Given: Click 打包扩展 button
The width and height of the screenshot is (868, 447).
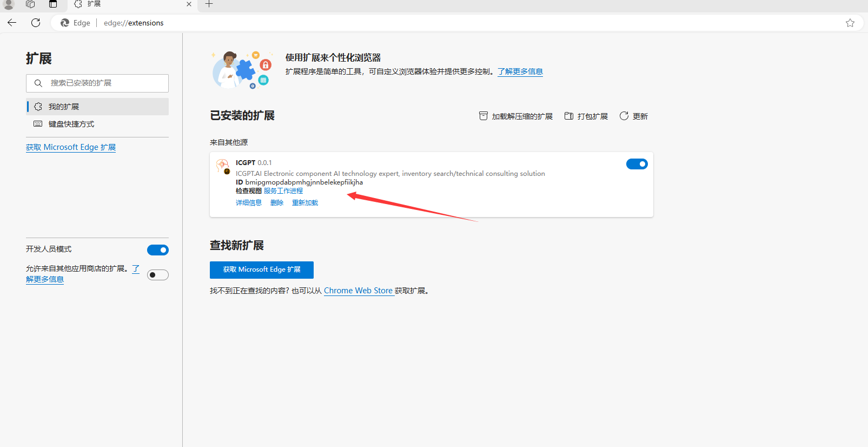Looking at the screenshot, I should tap(586, 116).
